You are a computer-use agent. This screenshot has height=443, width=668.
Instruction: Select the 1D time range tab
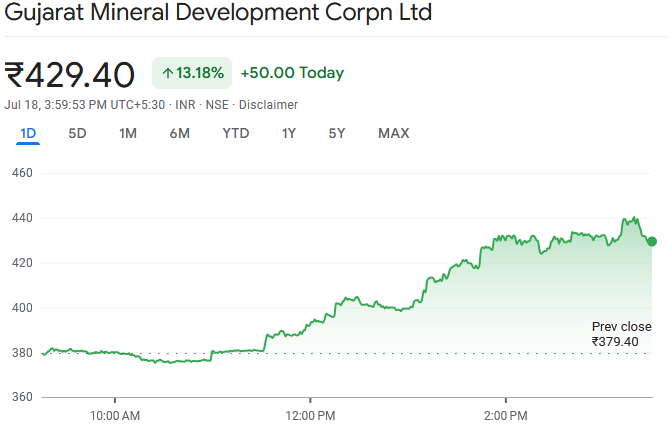28,134
